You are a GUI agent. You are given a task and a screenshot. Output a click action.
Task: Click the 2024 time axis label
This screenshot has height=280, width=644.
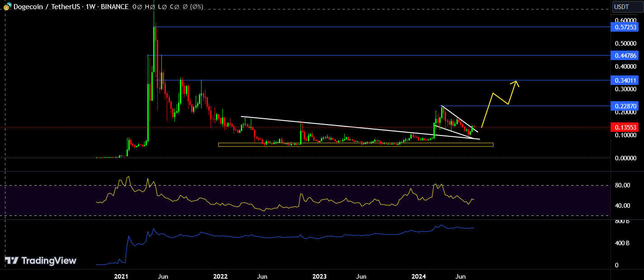[419, 276]
